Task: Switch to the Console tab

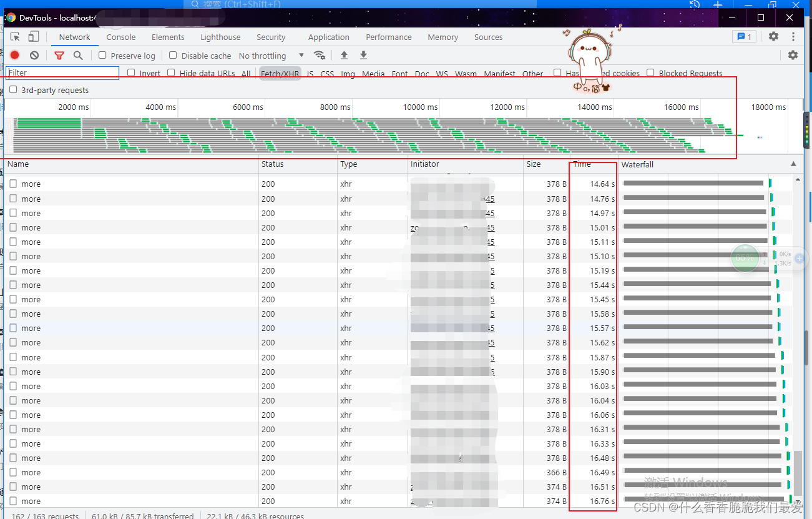Action: pos(120,37)
